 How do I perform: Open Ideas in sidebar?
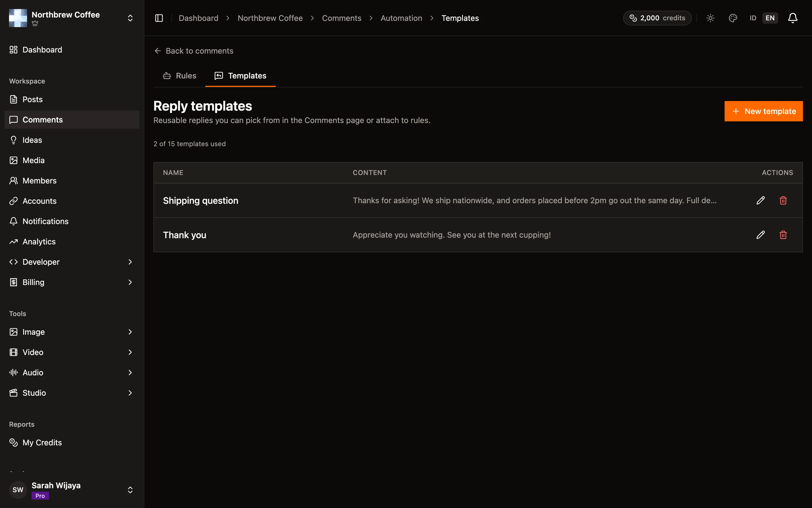(x=72, y=140)
